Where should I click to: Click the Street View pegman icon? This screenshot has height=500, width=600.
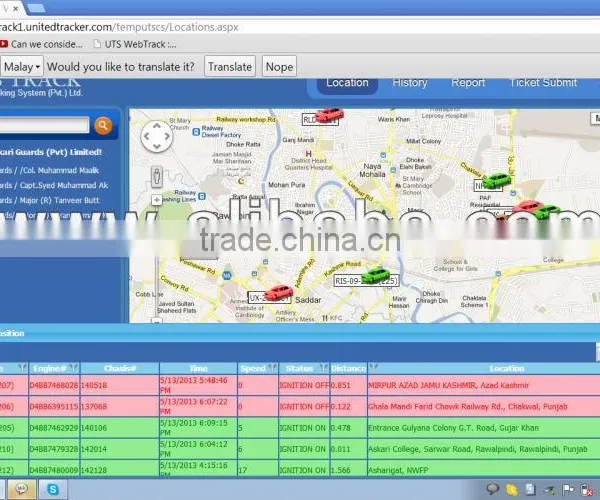click(x=157, y=177)
